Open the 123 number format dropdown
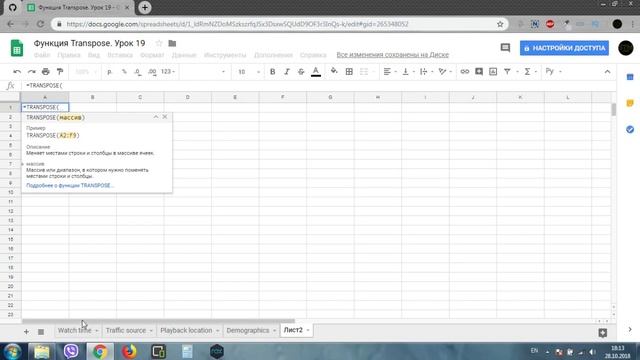 [168, 71]
